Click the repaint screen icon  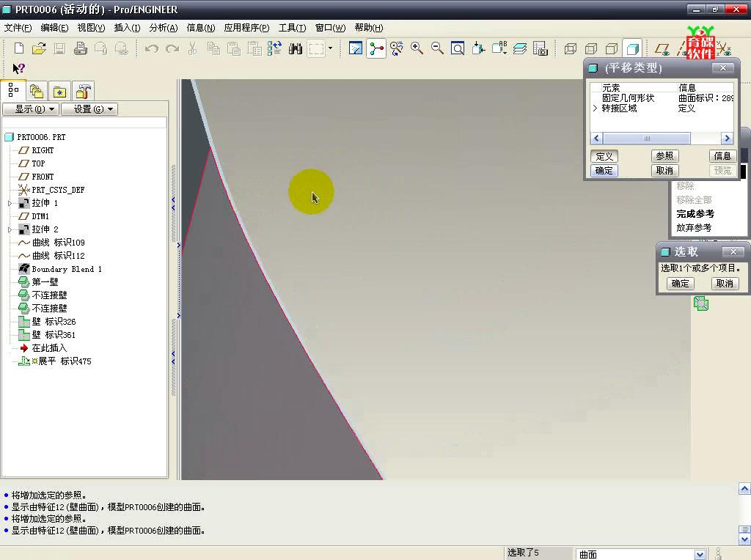click(356, 48)
